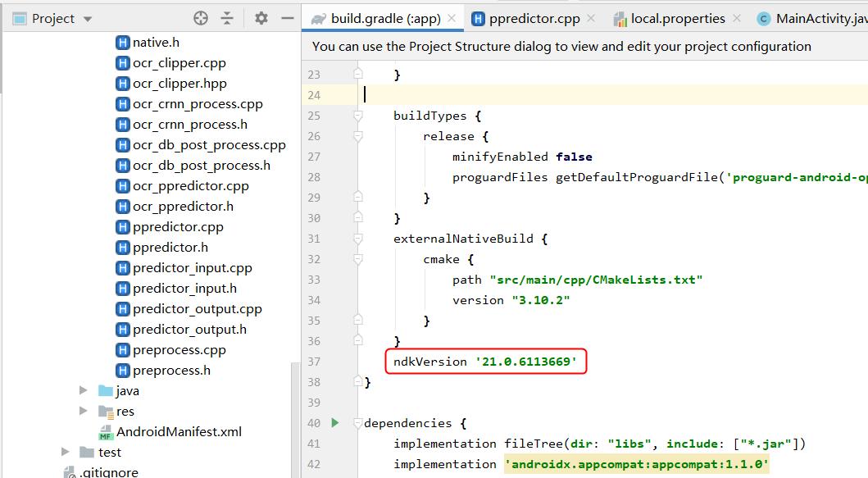Select predictor_input.h file
868x478 pixels.
point(184,289)
